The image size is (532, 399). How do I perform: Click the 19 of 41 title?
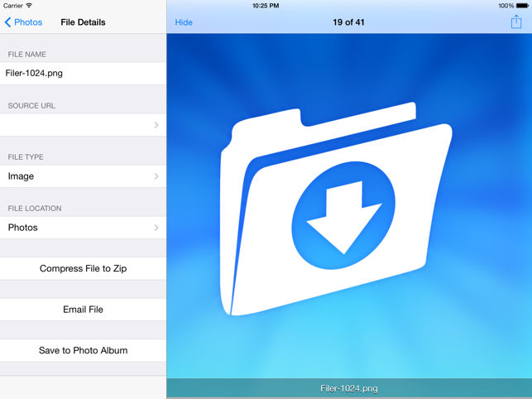pyautogui.click(x=348, y=22)
